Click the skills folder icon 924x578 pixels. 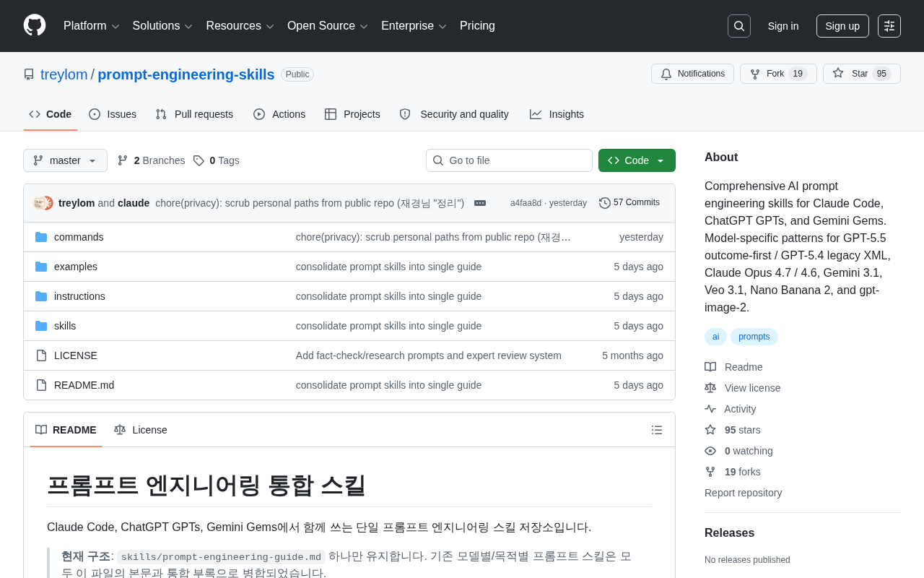[41, 326]
